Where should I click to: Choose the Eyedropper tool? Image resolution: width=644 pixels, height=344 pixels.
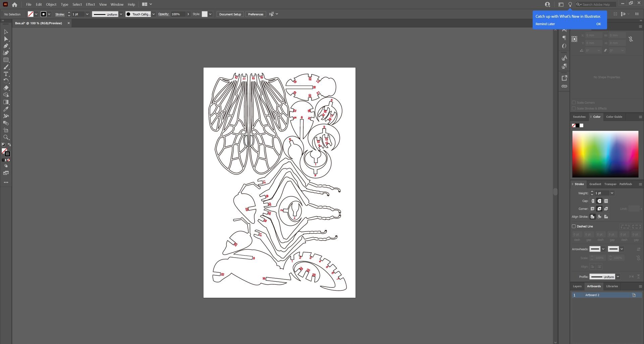coord(6,109)
